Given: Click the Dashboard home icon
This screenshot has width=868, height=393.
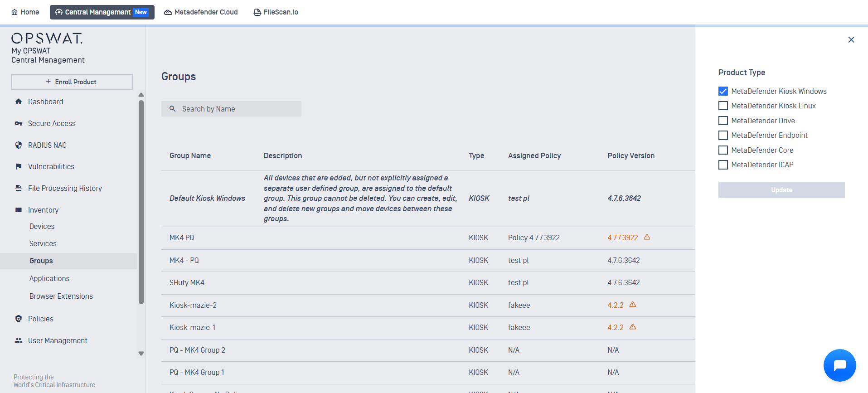Looking at the screenshot, I should coord(19,102).
